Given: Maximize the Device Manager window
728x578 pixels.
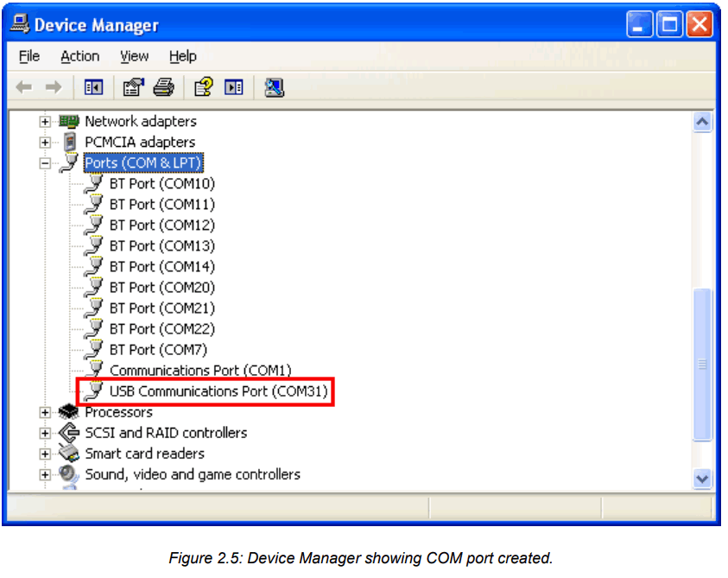Looking at the screenshot, I should click(x=669, y=24).
